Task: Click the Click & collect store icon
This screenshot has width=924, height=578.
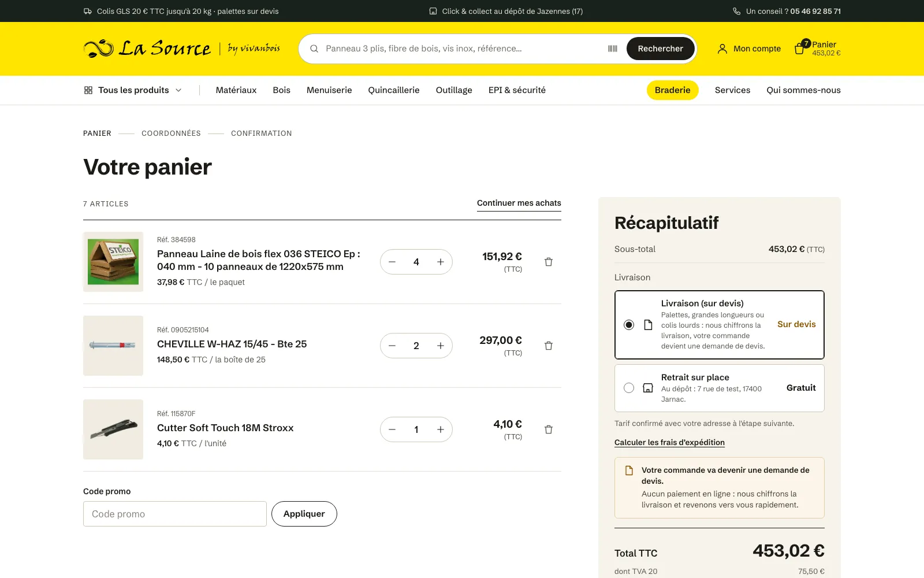Action: coord(433,11)
